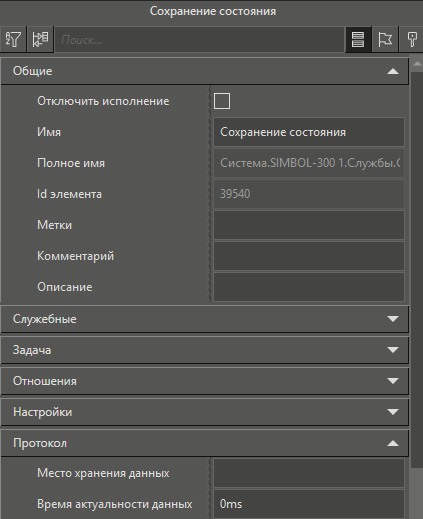423x519 pixels.
Task: Click the expand/collapse tree groups icon
Action: click(40, 39)
